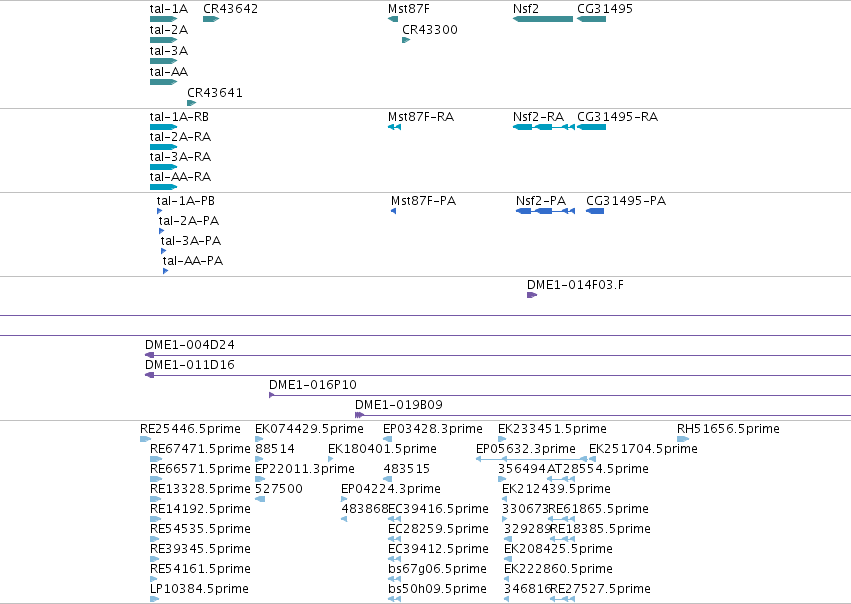851x604 pixels.
Task: Select transcript tal-1A-RB
Action: 163,127
